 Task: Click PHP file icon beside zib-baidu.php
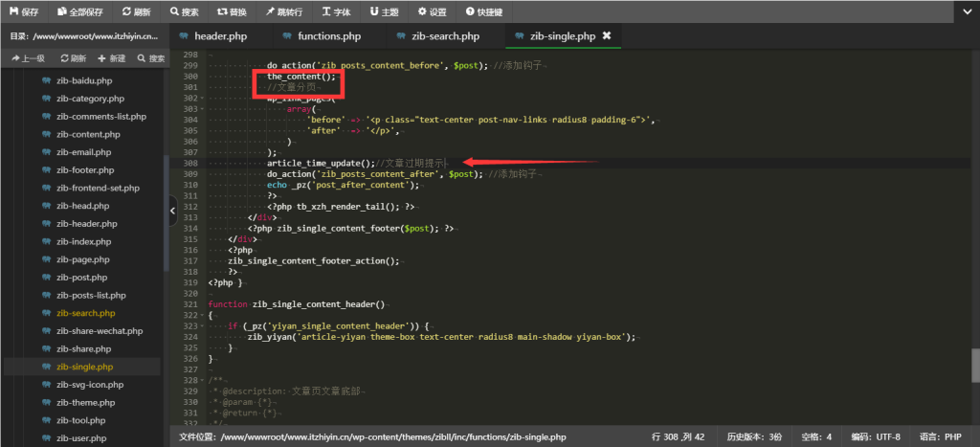point(46,80)
